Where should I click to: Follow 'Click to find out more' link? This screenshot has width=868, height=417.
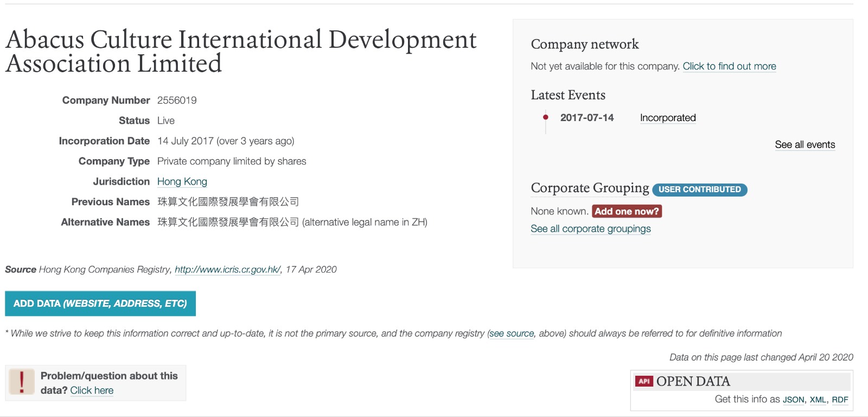pyautogui.click(x=729, y=66)
